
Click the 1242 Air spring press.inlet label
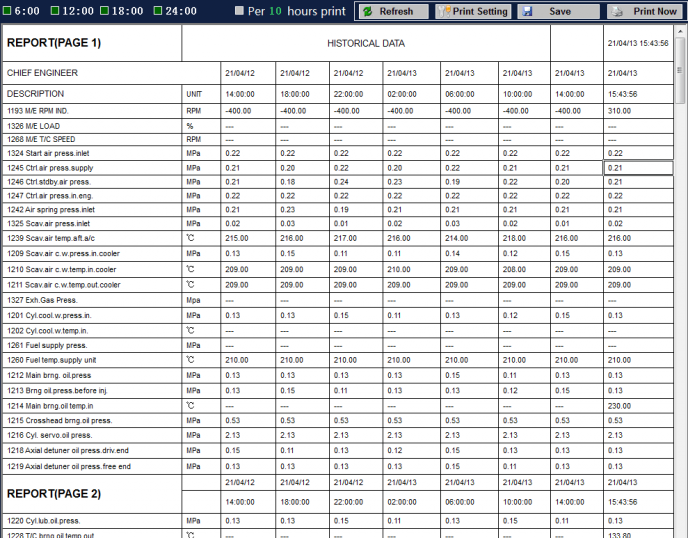point(50,210)
